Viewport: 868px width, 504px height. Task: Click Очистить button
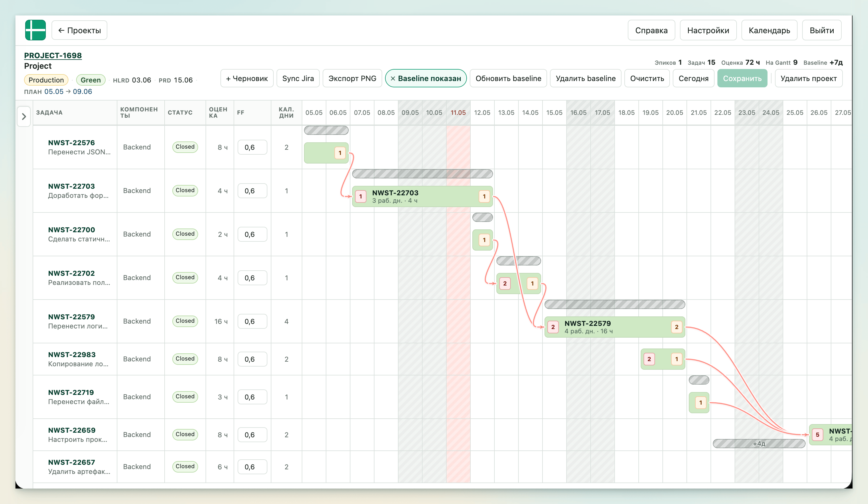click(x=647, y=78)
